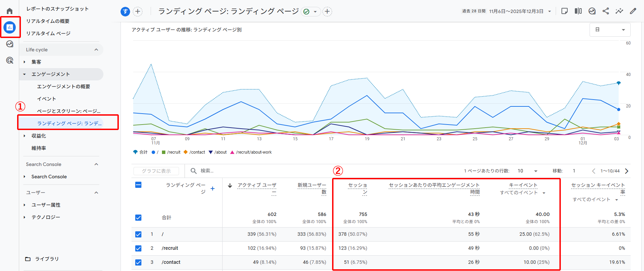Click the search magnifier icon in table
Screen dimensions: 644x271
click(193, 171)
